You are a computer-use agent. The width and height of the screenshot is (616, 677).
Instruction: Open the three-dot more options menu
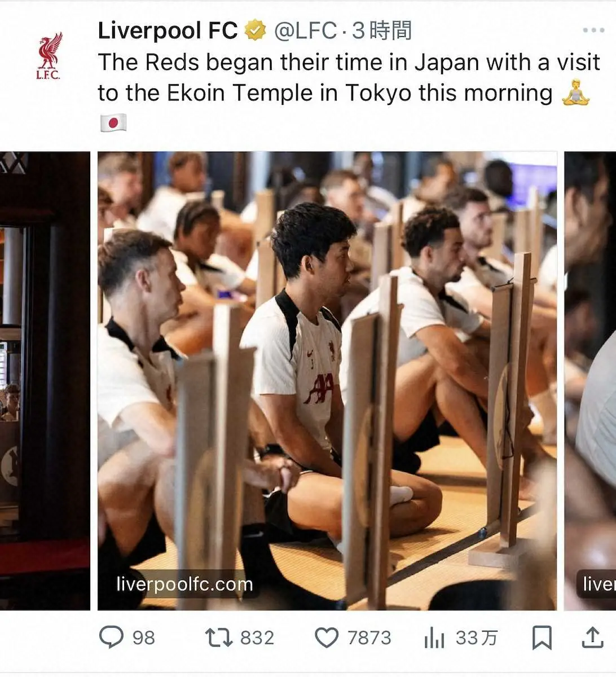click(593, 30)
